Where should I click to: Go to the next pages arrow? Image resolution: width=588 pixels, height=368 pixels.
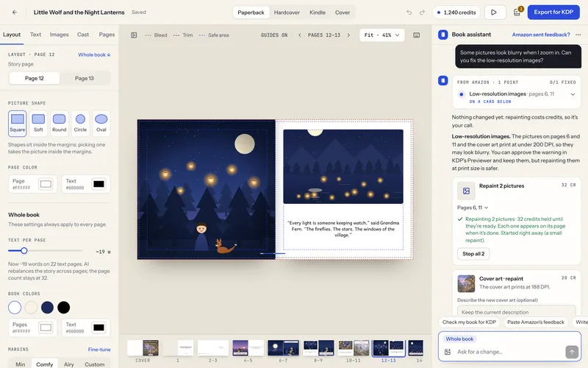348,35
